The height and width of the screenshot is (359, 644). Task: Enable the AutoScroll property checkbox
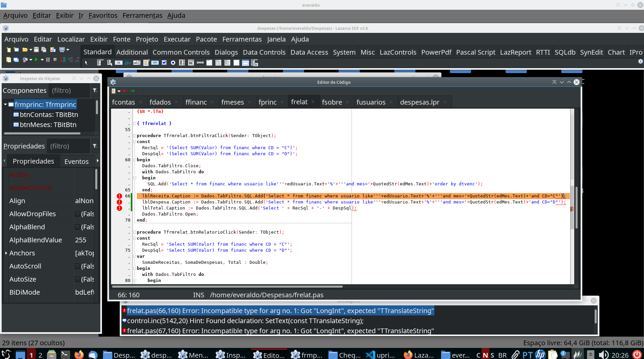pos(77,266)
